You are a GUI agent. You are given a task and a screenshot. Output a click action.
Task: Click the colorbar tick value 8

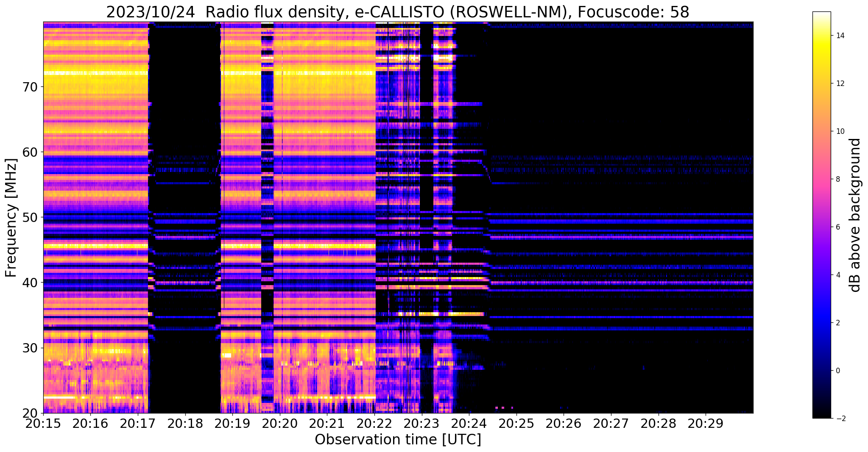coord(837,179)
